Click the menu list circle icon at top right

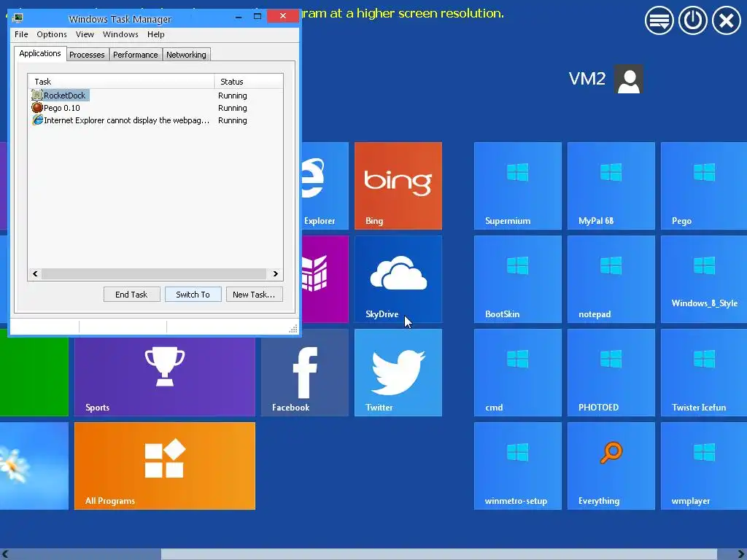coord(659,20)
